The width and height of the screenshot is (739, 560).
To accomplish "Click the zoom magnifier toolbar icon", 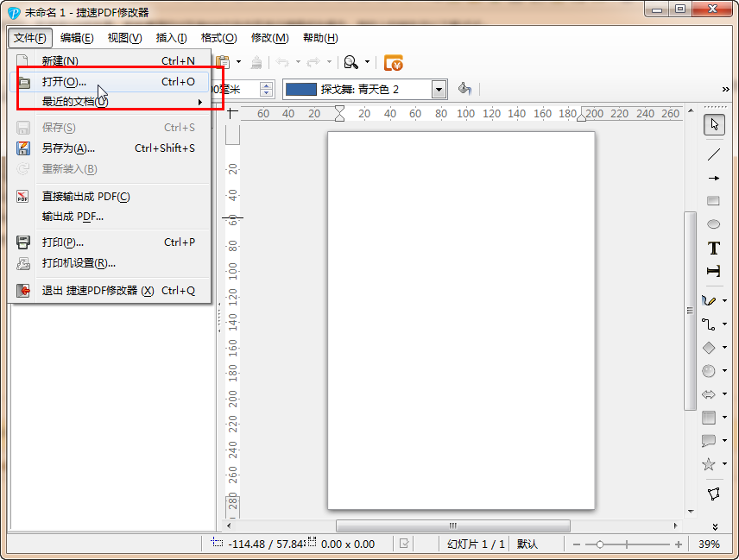I will coord(351,62).
